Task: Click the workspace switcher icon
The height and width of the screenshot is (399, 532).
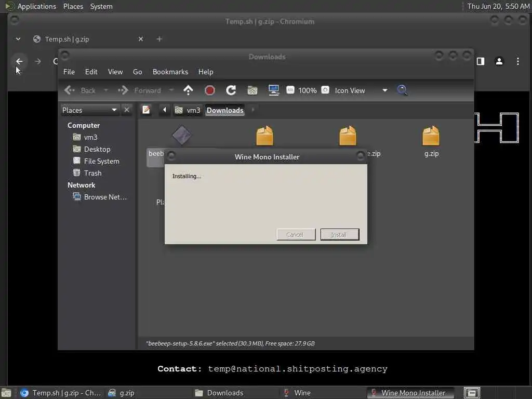Action: (x=472, y=393)
